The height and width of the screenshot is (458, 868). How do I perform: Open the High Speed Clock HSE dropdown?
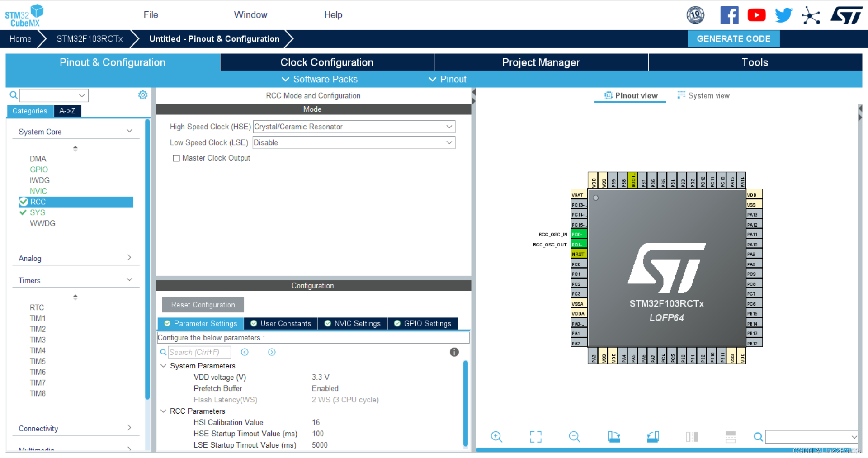click(354, 127)
